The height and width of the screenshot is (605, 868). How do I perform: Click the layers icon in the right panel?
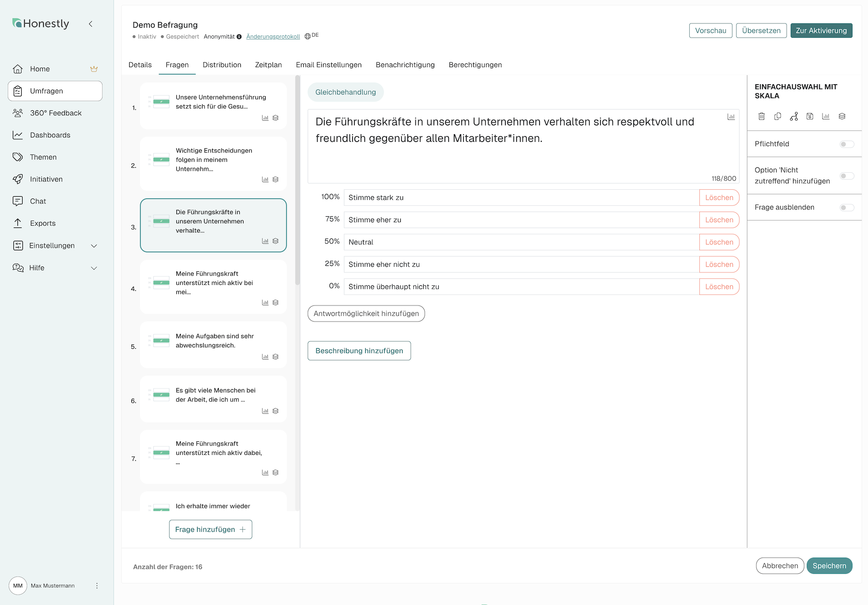(x=842, y=116)
